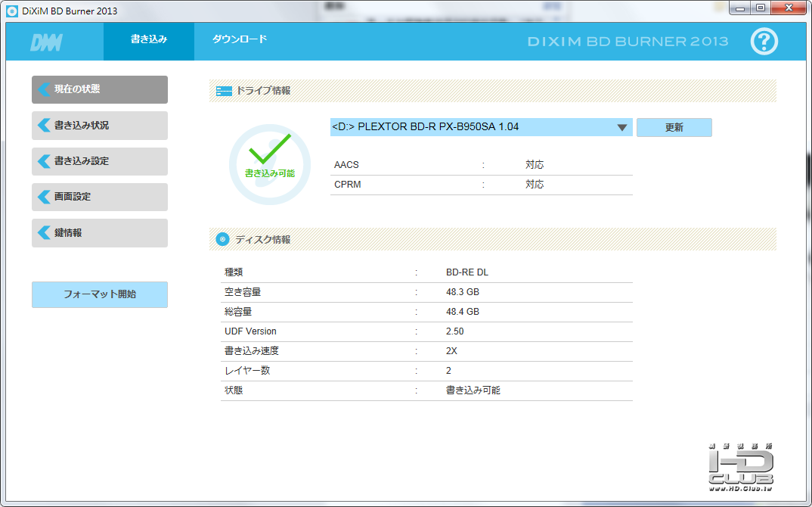Click the DIXIM BD BURNER 2013 header title

click(628, 42)
